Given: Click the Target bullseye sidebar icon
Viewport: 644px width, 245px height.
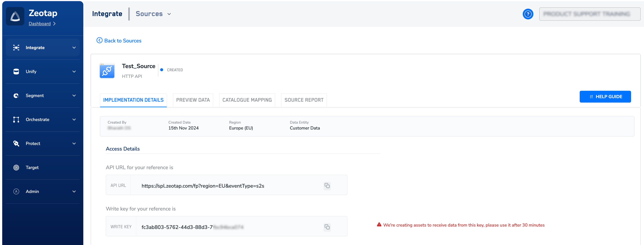Looking at the screenshot, I should coord(16,167).
